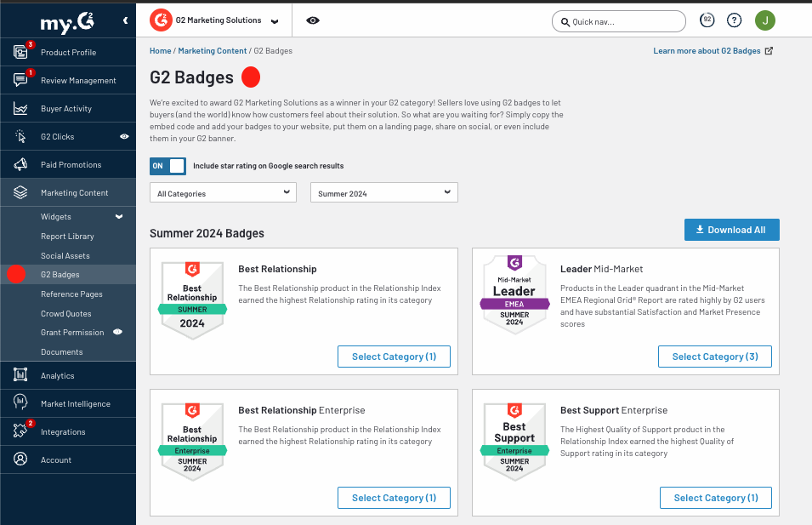Click the Buyer Activity chart icon

pos(20,108)
